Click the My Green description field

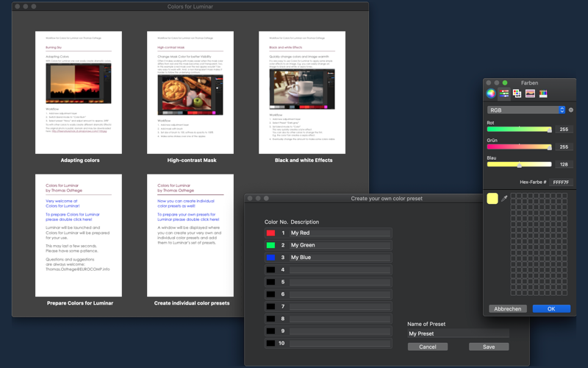coord(340,245)
